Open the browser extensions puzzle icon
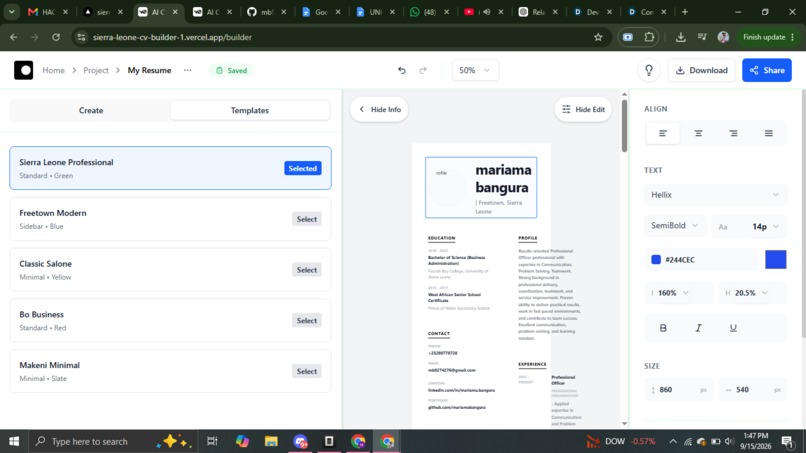The height and width of the screenshot is (453, 806). (x=649, y=37)
